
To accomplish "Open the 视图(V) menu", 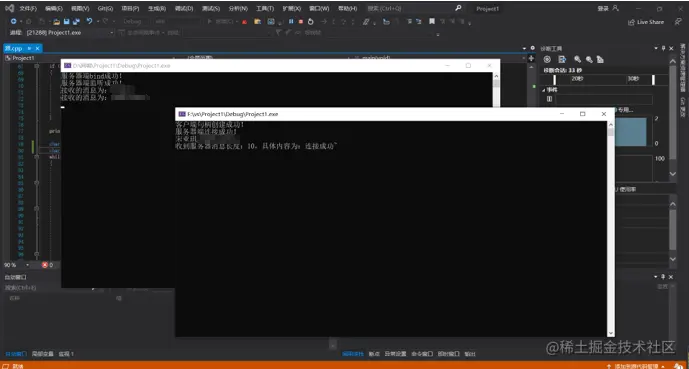I will click(x=80, y=8).
